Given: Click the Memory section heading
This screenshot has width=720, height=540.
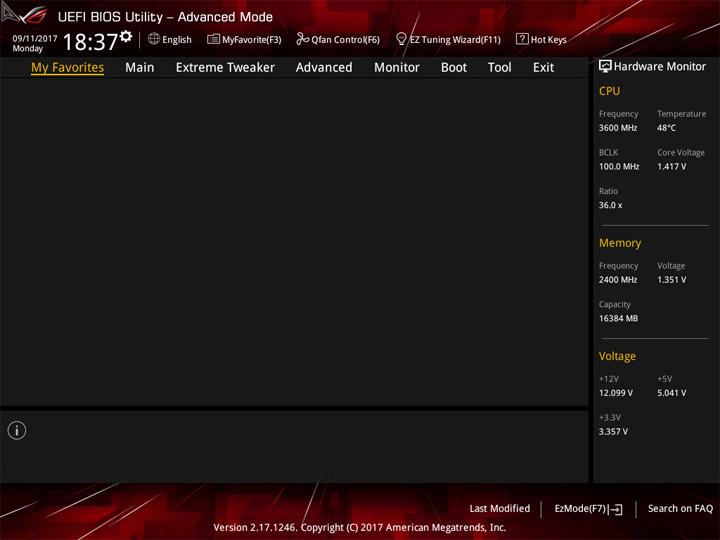Looking at the screenshot, I should click(x=620, y=243).
